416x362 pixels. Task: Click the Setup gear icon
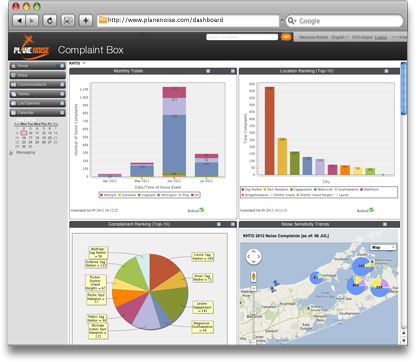click(x=13, y=75)
